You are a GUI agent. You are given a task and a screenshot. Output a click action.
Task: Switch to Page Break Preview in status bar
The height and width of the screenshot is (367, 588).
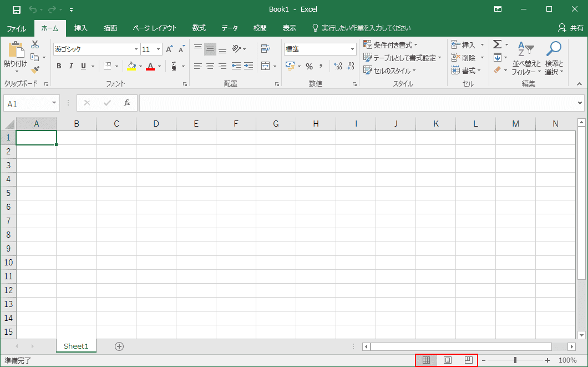pyautogui.click(x=468, y=360)
